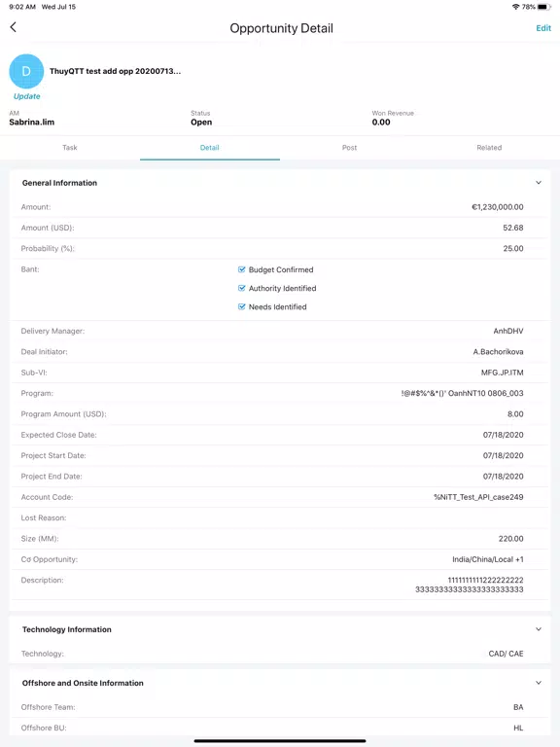Viewport: 560px width, 747px height.
Task: Tap Deal Initiator value A.Bachorikova
Action: [x=498, y=352]
